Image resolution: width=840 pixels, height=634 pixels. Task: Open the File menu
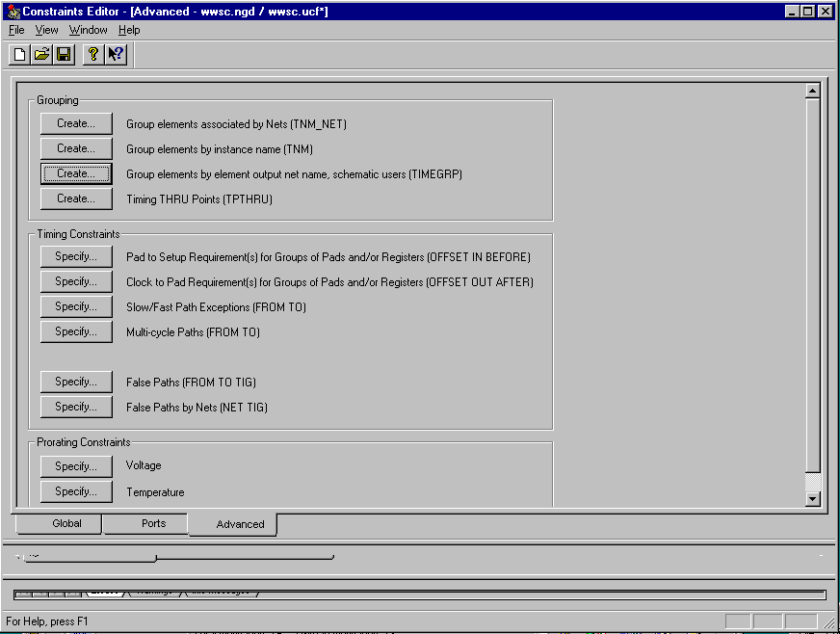click(16, 30)
